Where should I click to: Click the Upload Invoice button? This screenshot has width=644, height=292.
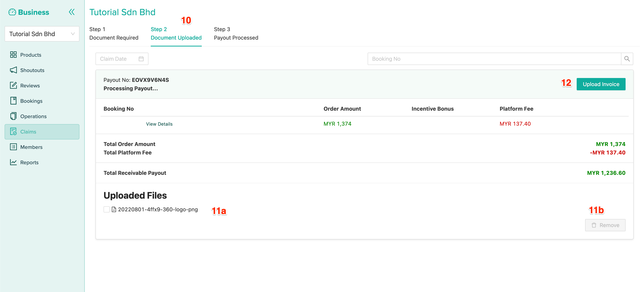click(601, 84)
